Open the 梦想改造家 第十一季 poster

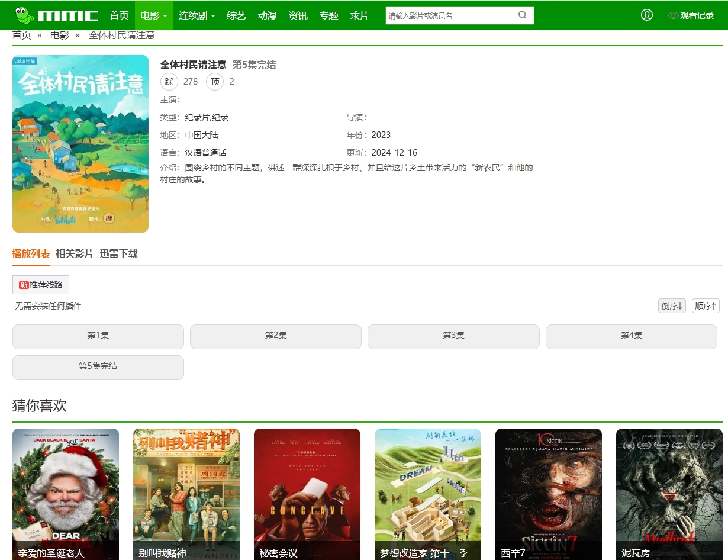click(x=428, y=494)
